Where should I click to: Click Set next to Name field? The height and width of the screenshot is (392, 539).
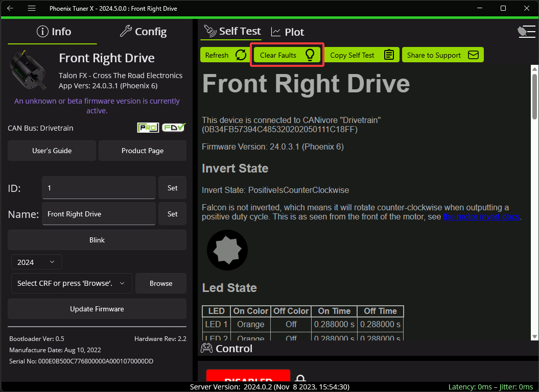click(172, 214)
